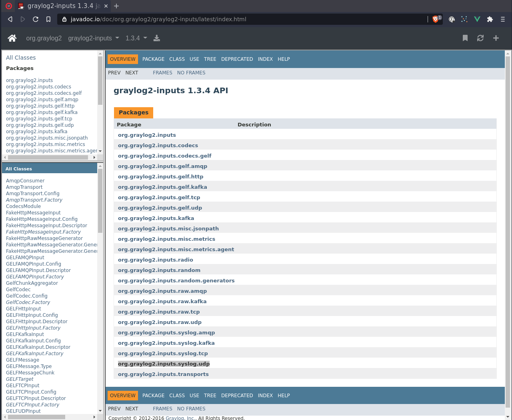Click the Packages table tab

pos(134,112)
